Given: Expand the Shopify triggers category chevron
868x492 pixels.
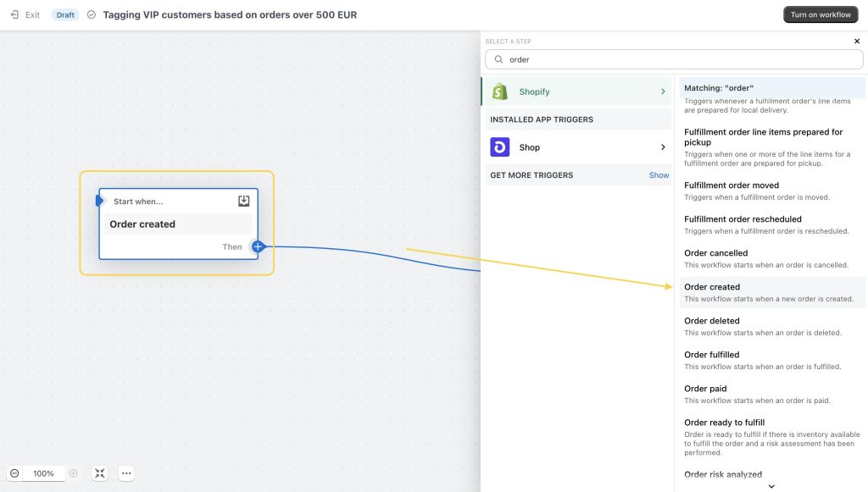Looking at the screenshot, I should [663, 91].
